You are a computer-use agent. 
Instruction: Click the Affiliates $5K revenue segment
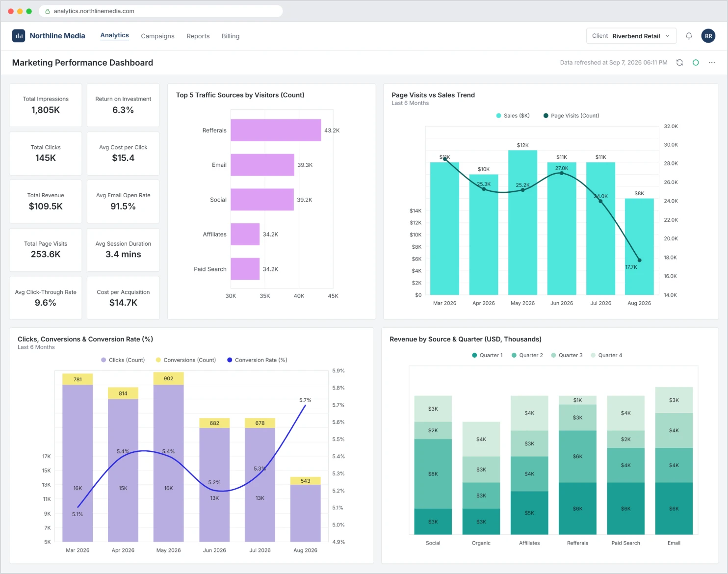[x=529, y=513]
